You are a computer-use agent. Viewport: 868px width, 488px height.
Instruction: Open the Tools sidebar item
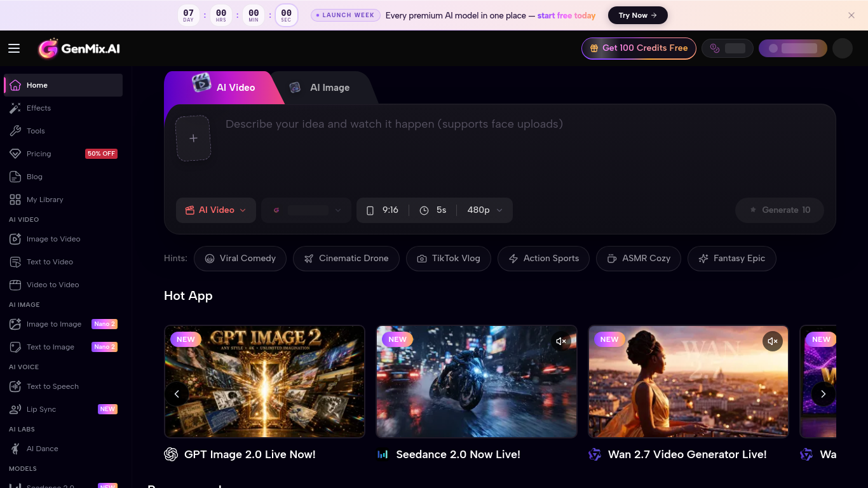64,131
